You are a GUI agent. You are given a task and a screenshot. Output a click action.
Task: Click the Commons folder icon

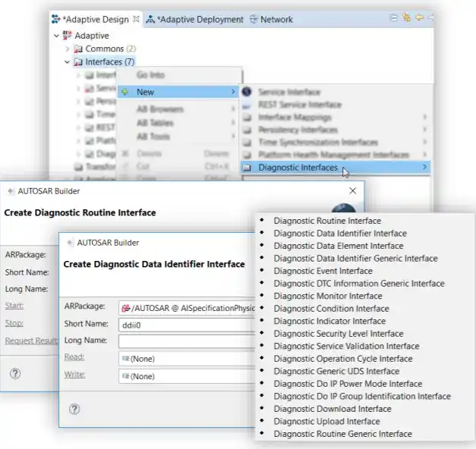[78, 49]
